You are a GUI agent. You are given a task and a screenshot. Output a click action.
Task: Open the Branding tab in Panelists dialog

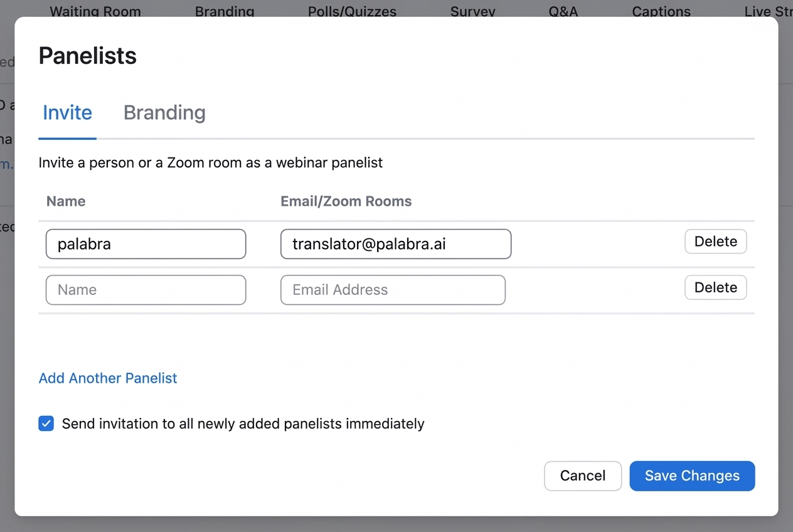click(x=164, y=113)
